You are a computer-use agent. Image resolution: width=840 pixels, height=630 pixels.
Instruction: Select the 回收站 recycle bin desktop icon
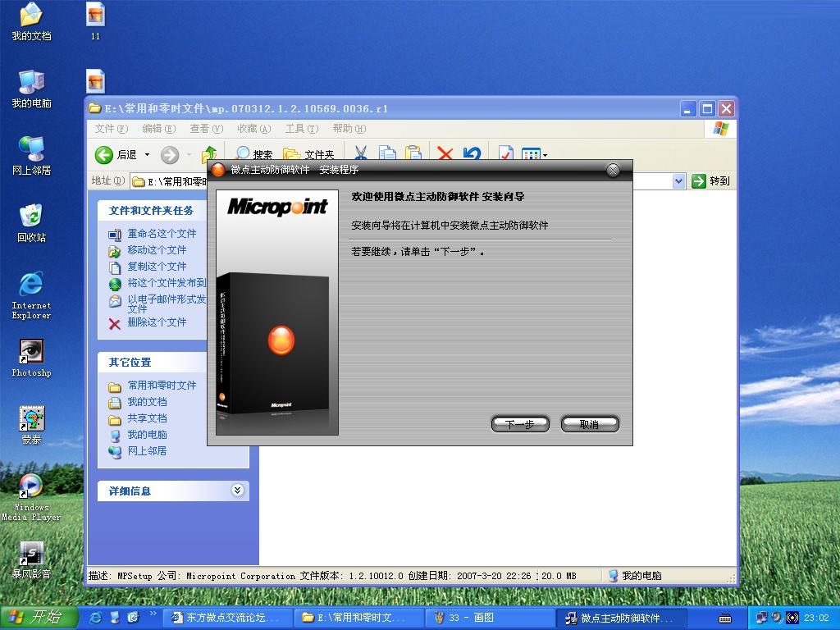pyautogui.click(x=32, y=223)
